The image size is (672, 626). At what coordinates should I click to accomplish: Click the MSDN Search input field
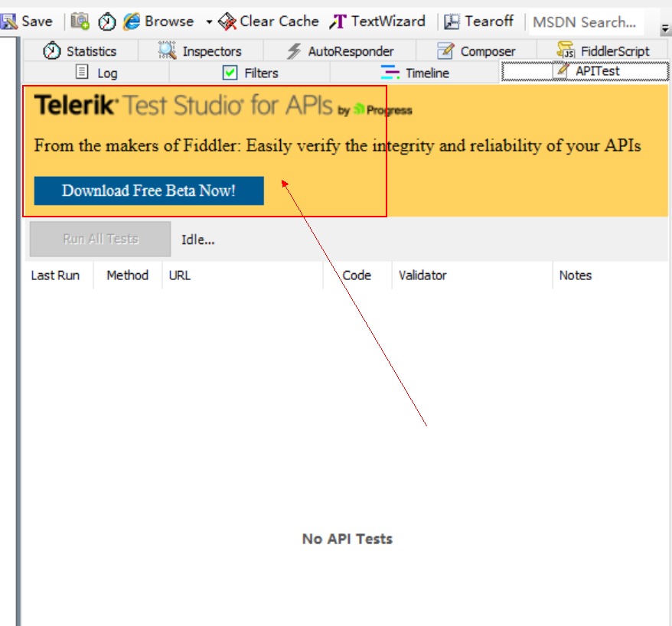point(586,22)
